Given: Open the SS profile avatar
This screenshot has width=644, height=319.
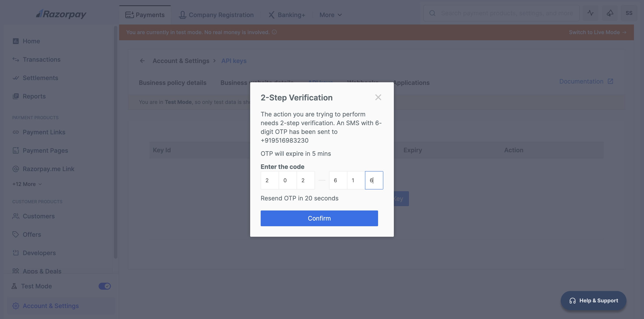Looking at the screenshot, I should point(630,13).
